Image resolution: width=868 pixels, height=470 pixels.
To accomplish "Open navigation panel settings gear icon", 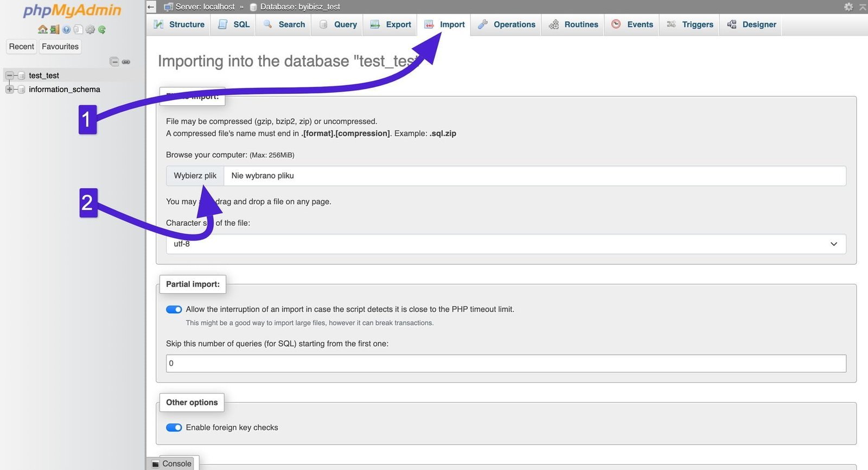I will [90, 29].
